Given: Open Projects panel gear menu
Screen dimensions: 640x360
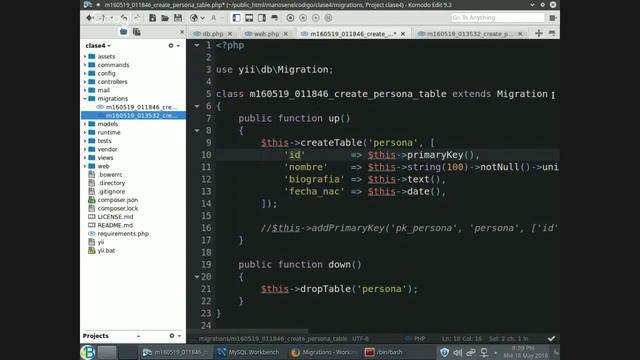Looking at the screenshot, I should (175, 336).
